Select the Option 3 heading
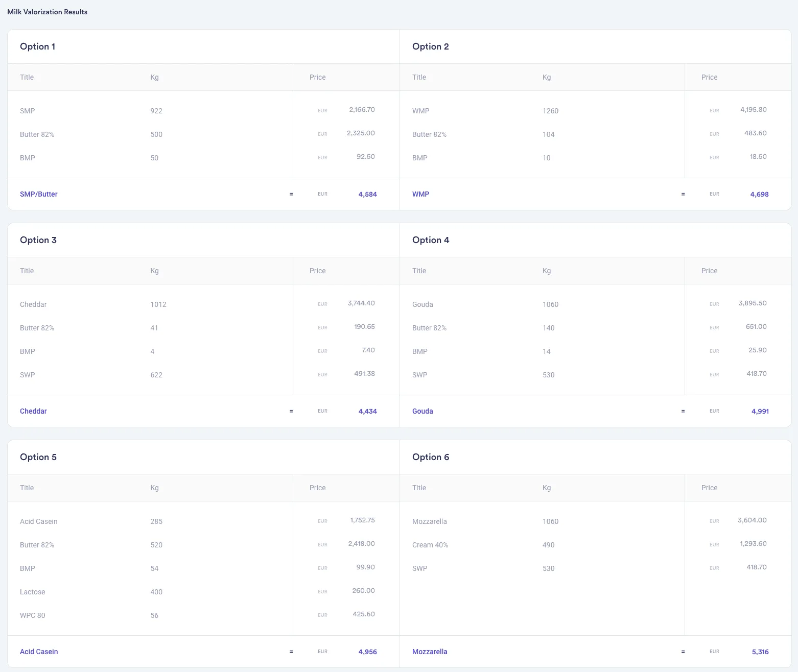The height and width of the screenshot is (672, 798). (x=38, y=240)
